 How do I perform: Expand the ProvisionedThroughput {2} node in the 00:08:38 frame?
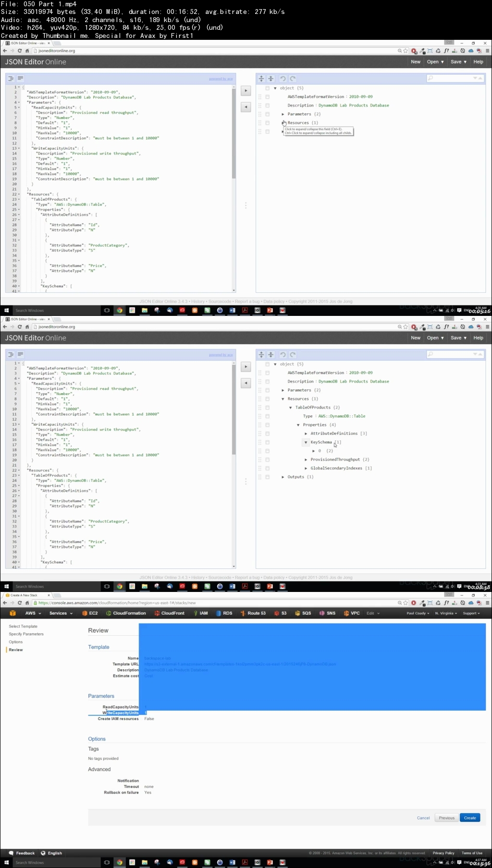tap(306, 459)
